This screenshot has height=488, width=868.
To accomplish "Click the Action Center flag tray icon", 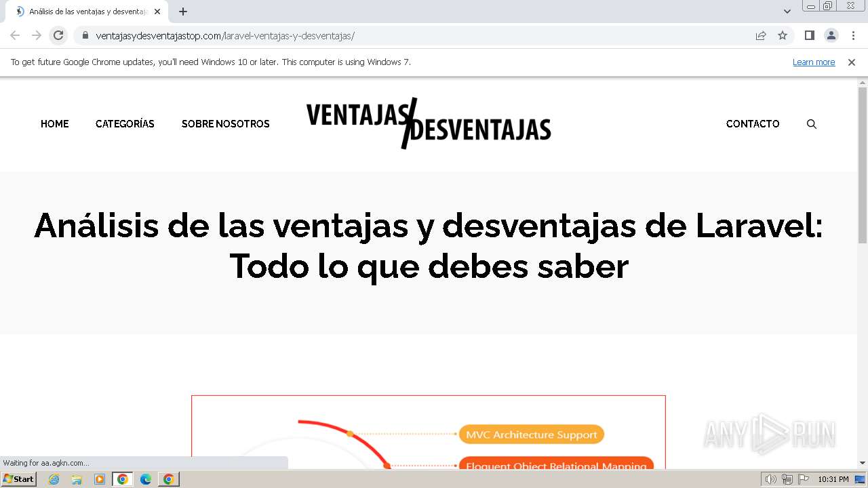I will point(804,479).
